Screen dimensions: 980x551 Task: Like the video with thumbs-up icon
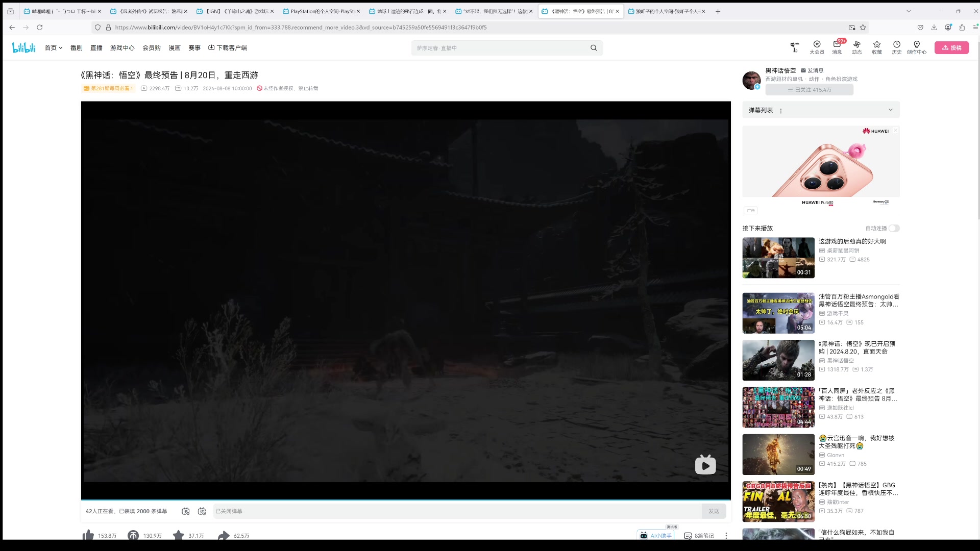click(x=88, y=535)
